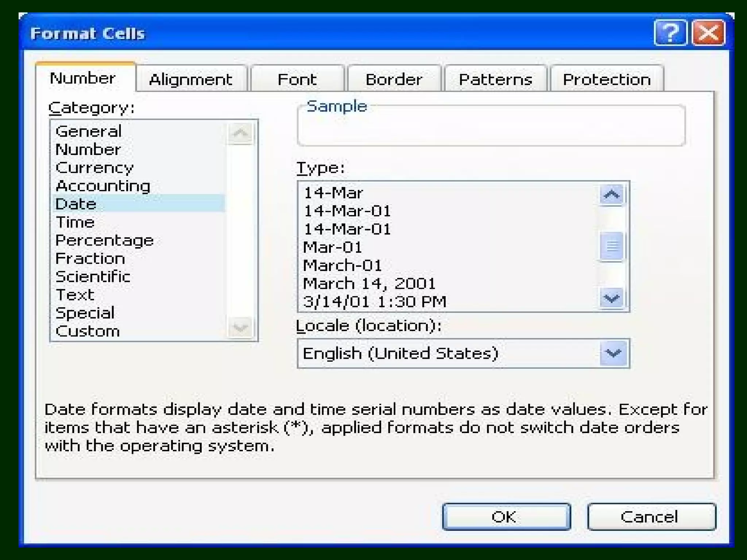Viewport: 747px width, 560px height.
Task: Open the Font tab
Action: click(x=297, y=79)
